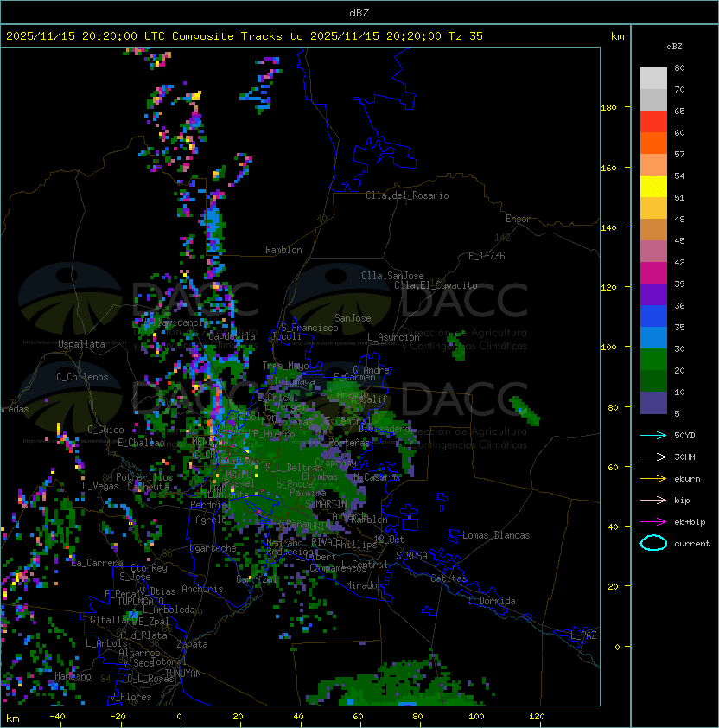The image size is (719, 728).
Task: Pick the red 65 dBZ legend swatch
Action: 653,122
